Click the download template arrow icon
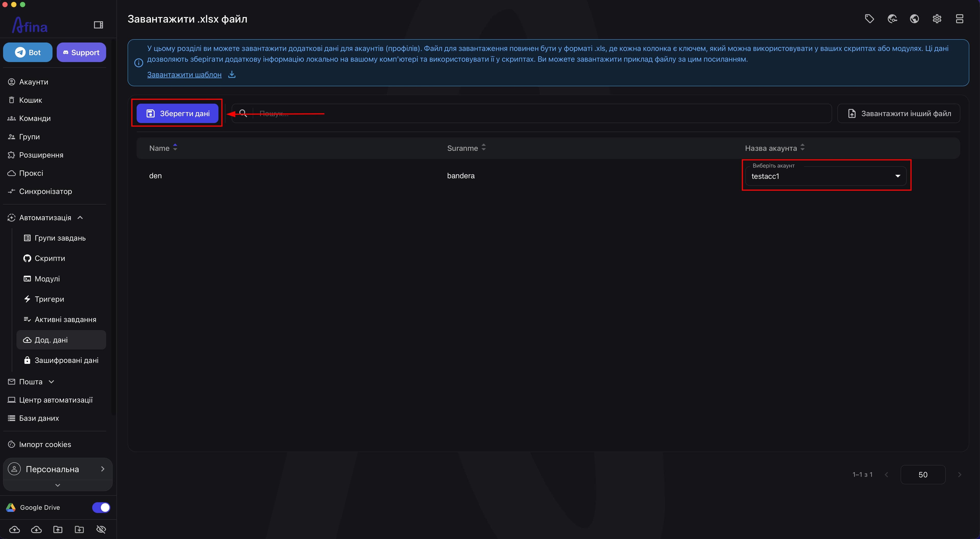This screenshot has height=539, width=980. click(232, 74)
